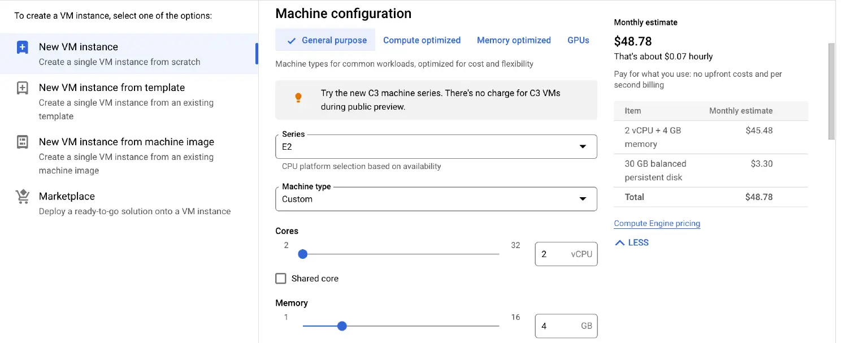Click the Cores slider handle
The height and width of the screenshot is (343, 868).
click(303, 254)
